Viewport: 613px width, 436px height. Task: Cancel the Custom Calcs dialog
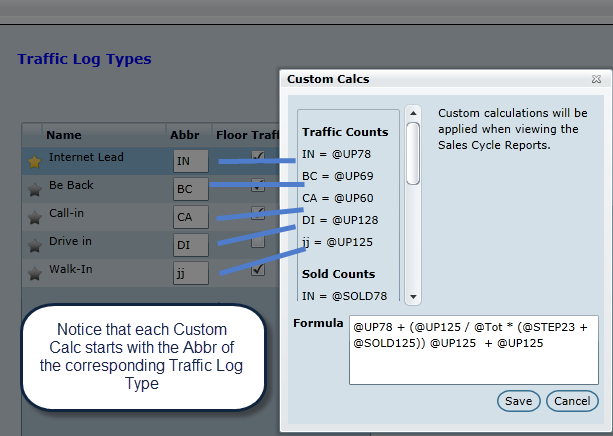572,400
